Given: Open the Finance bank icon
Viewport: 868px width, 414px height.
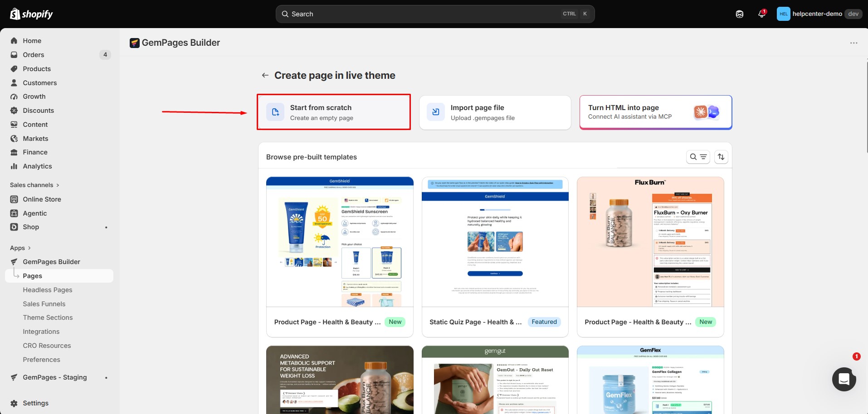Looking at the screenshot, I should pyautogui.click(x=14, y=152).
